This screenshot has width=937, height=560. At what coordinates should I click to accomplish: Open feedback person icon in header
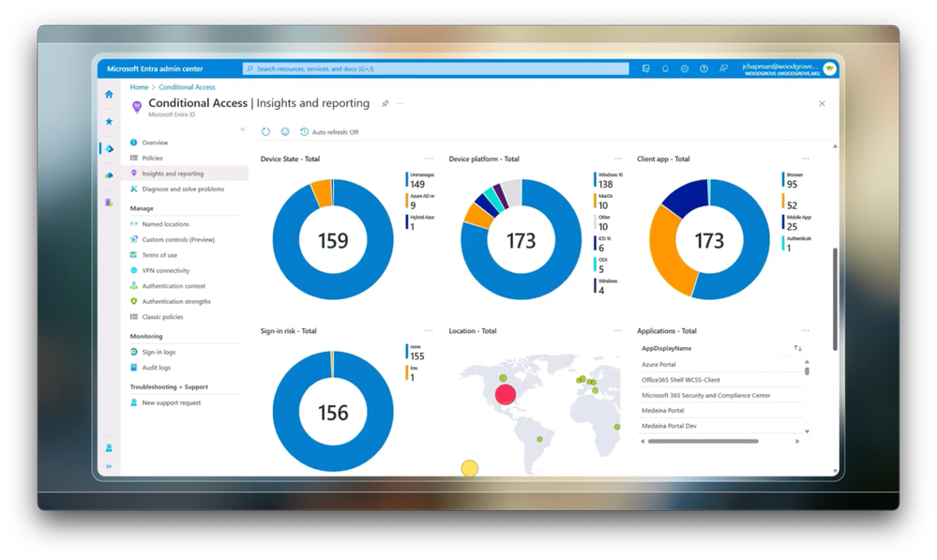[x=723, y=68]
